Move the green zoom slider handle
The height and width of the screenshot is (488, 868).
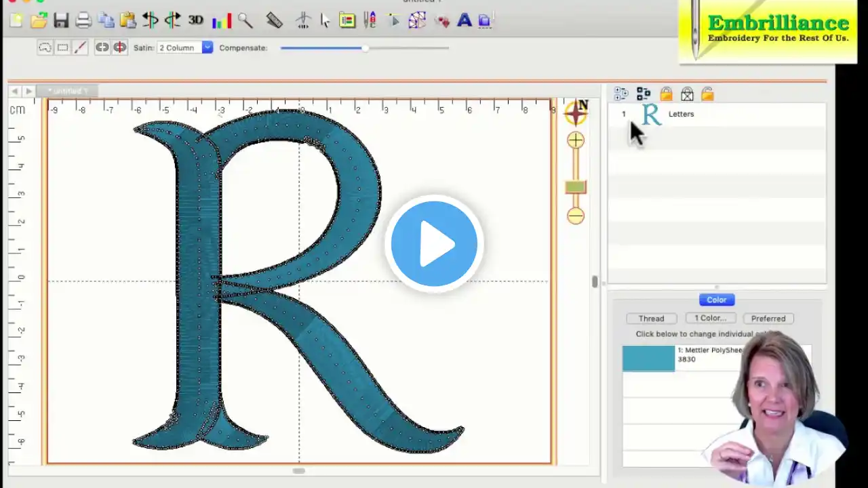575,187
